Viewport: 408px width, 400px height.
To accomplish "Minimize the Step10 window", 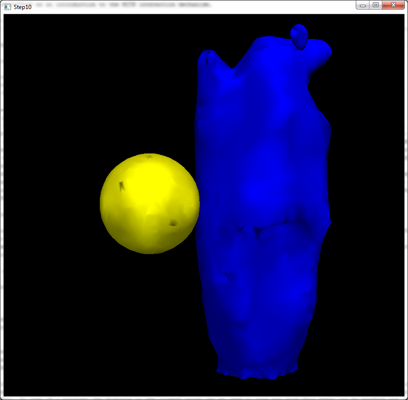I will (363, 5).
